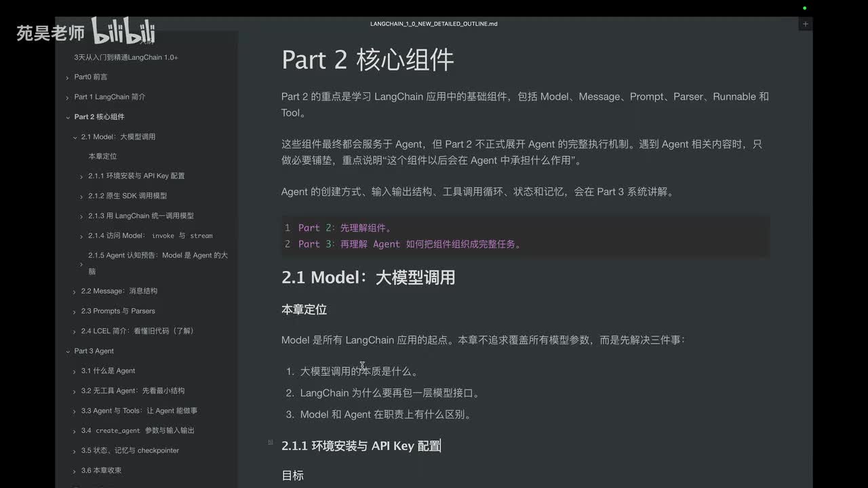Select 2.1.3 用 LangChain 统一调用模型 outline entry

(141, 216)
